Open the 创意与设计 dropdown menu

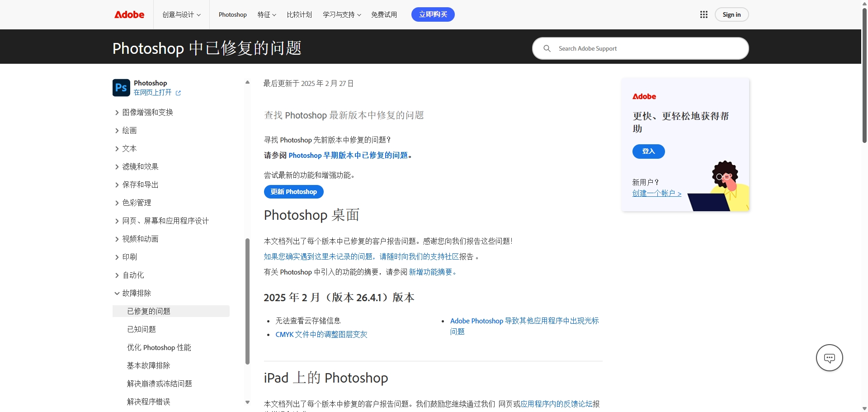182,14
